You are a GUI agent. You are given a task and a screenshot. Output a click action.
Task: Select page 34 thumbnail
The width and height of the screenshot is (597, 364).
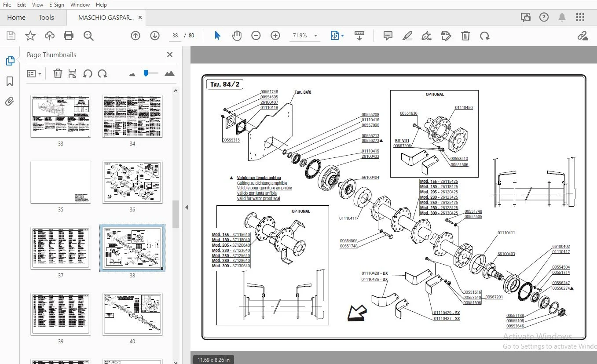[x=132, y=116]
